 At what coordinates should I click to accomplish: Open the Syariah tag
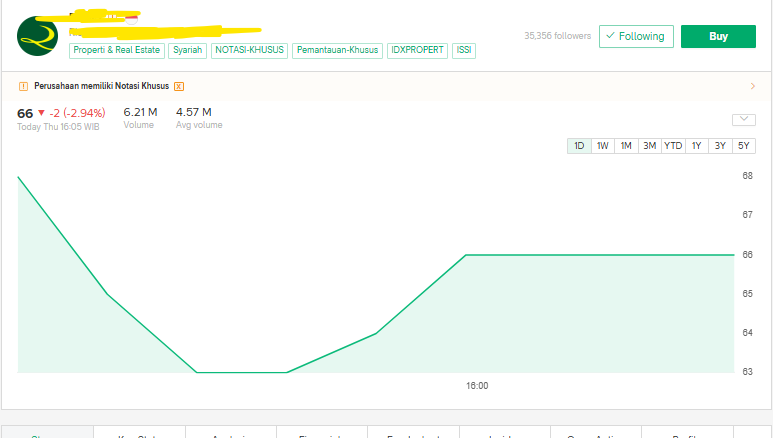pyautogui.click(x=187, y=50)
